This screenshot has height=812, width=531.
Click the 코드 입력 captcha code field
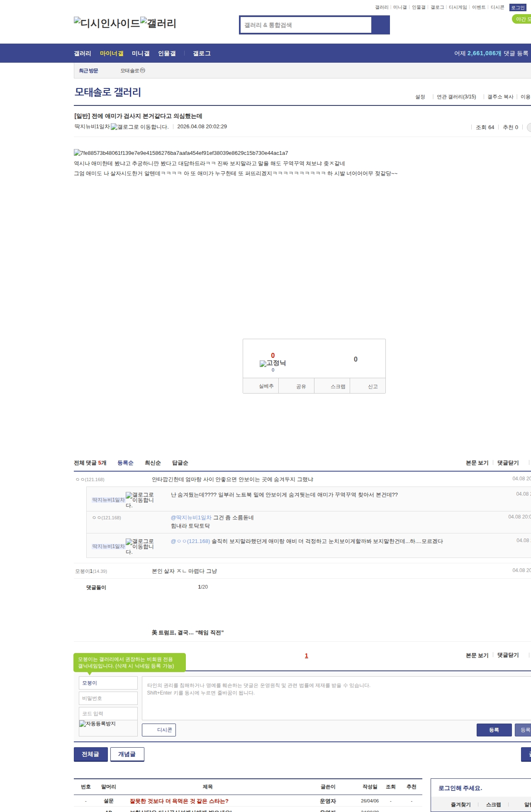pyautogui.click(x=108, y=714)
